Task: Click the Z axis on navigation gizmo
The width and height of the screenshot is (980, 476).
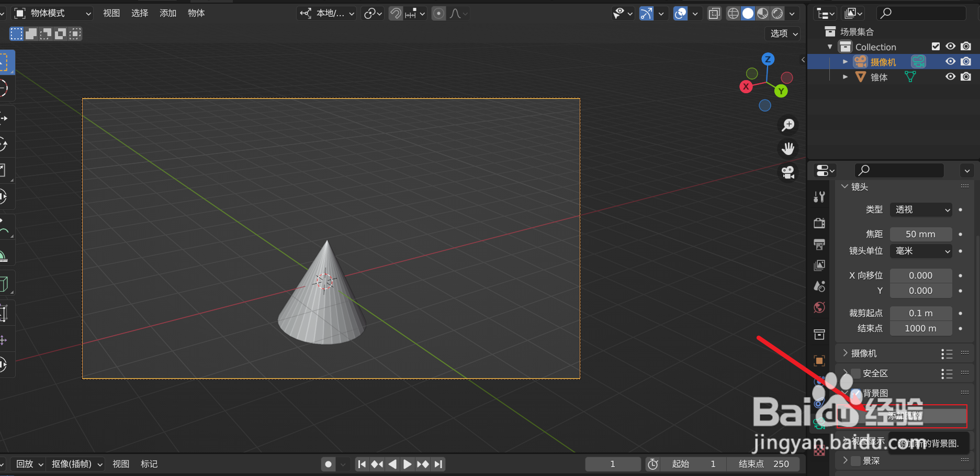Action: (768, 59)
